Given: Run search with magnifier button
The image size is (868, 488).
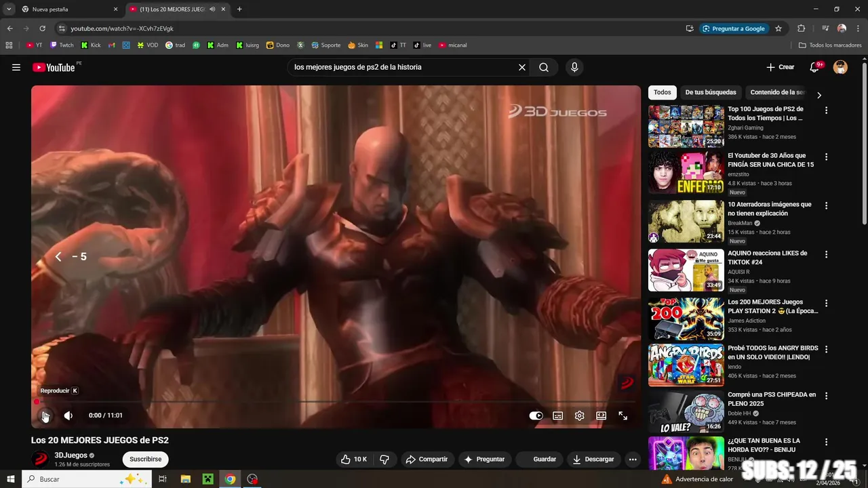Looking at the screenshot, I should [544, 67].
